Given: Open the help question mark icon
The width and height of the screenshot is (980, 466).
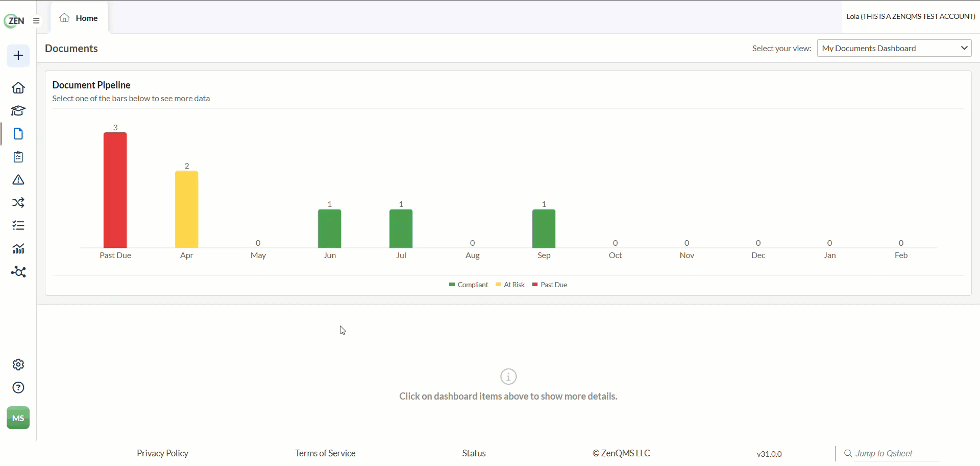Looking at the screenshot, I should coord(18,388).
